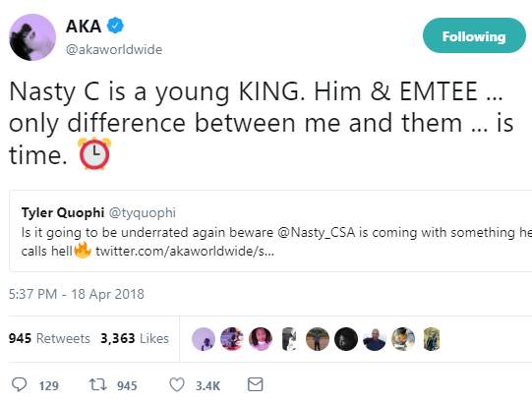532x403 pixels.
Task: View the 945 Retweets list
Action: click(49, 338)
